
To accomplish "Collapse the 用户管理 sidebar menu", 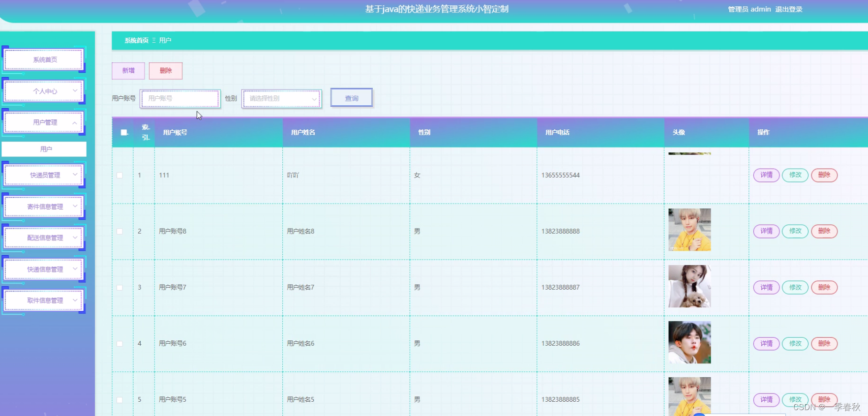I will (44, 122).
